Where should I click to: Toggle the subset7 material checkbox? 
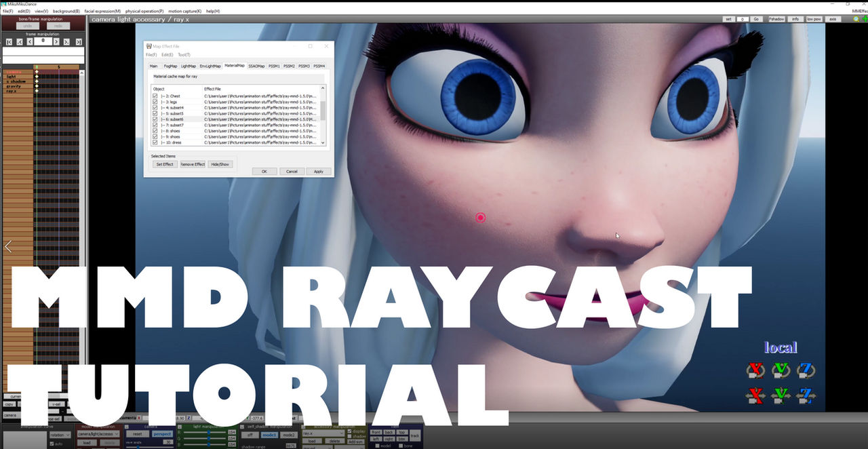pos(155,125)
